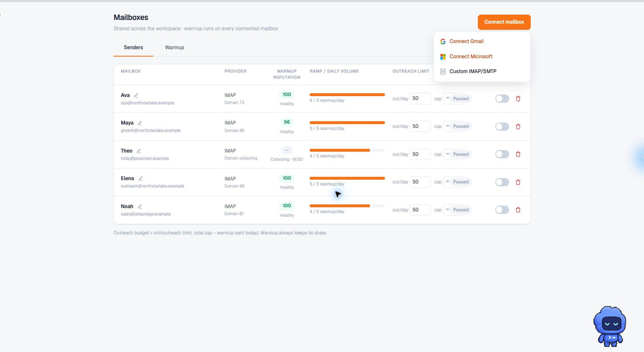Remove Noah's mailbox via red trash icon

pyautogui.click(x=518, y=210)
